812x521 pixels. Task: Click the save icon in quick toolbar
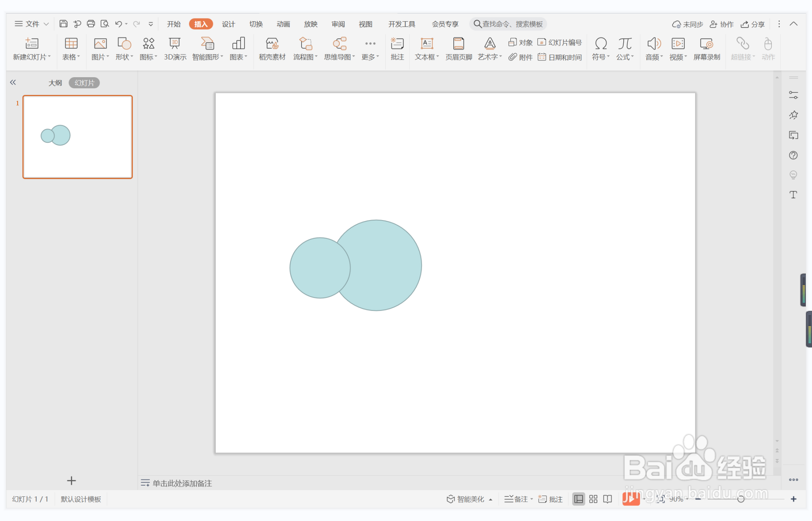pyautogui.click(x=63, y=24)
